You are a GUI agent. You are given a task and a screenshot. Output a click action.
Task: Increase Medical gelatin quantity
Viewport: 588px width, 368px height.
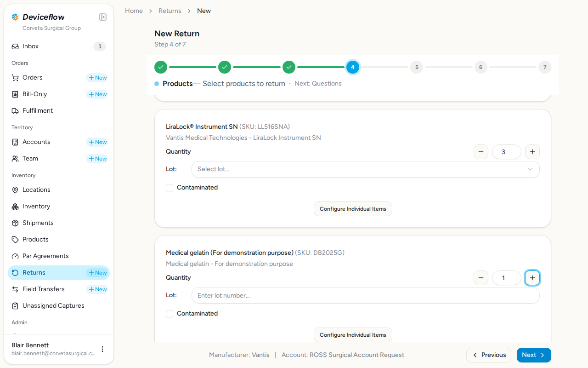click(x=532, y=278)
